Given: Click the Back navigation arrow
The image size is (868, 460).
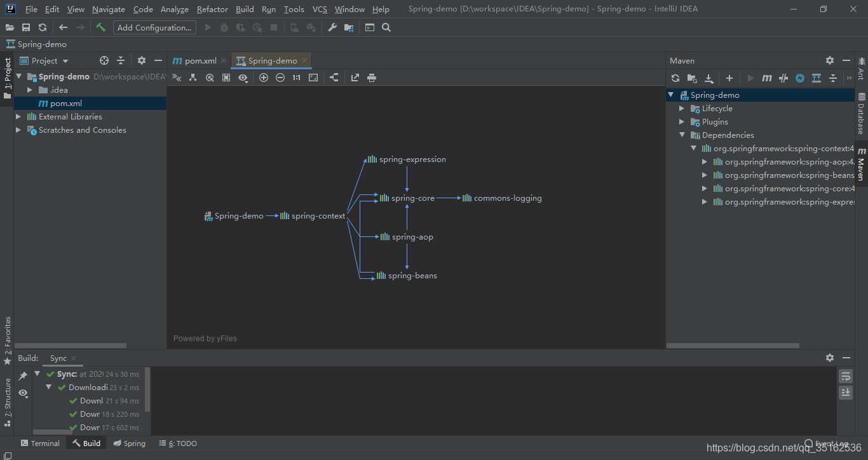Looking at the screenshot, I should click(x=63, y=27).
